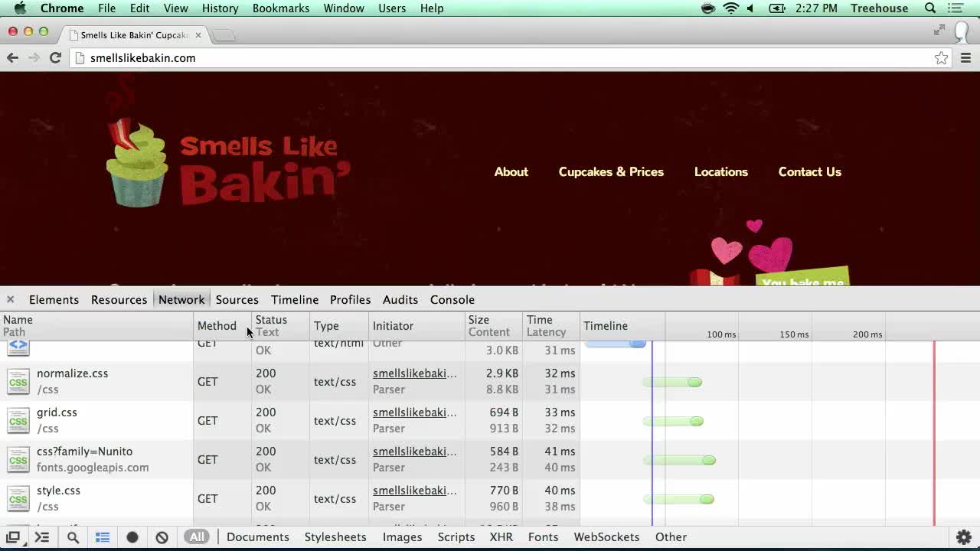The width and height of the screenshot is (980, 551).
Task: Click the About link
Action: tap(511, 172)
